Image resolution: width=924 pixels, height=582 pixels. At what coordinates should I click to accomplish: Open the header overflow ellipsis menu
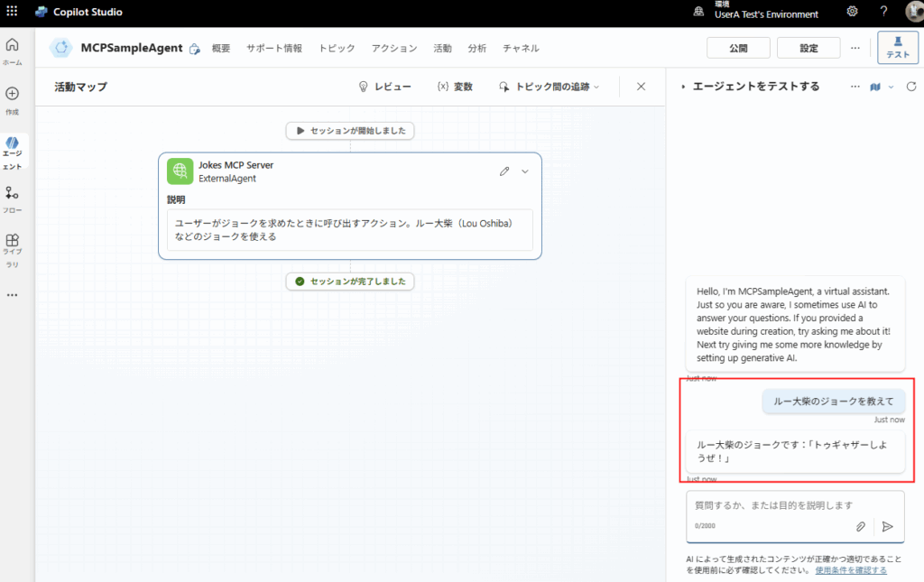(855, 49)
